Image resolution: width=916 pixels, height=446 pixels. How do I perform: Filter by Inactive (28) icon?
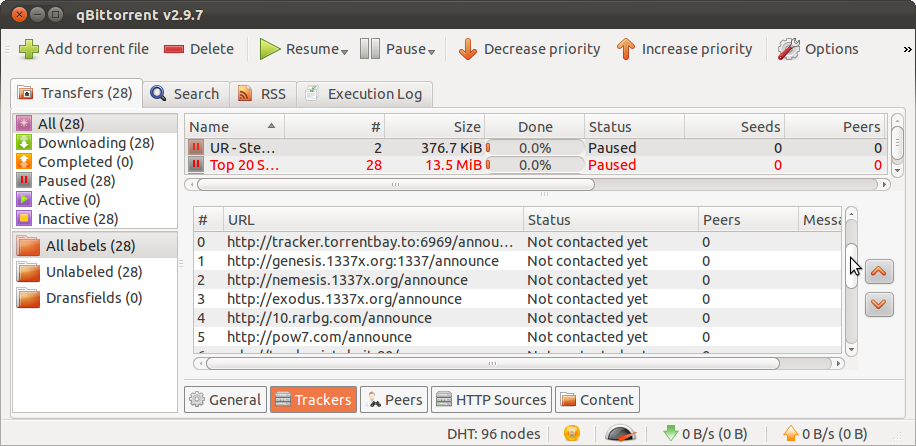(24, 219)
